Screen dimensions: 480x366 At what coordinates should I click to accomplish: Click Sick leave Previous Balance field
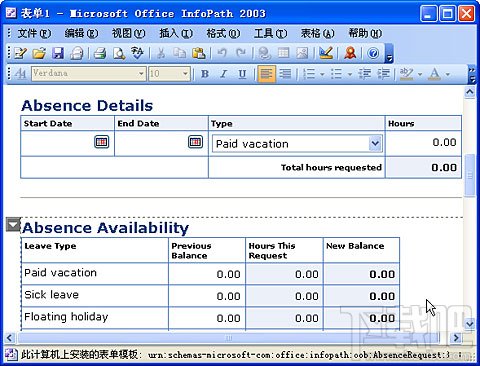[207, 296]
